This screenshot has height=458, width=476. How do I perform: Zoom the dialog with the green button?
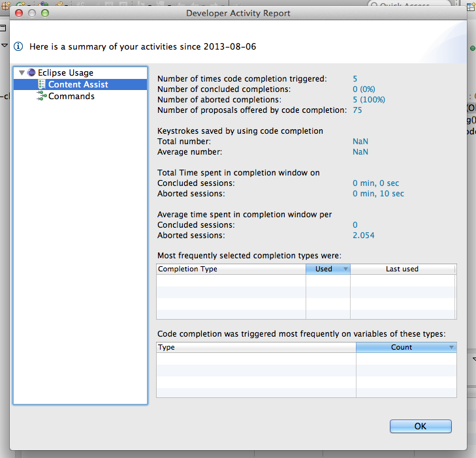[45, 13]
